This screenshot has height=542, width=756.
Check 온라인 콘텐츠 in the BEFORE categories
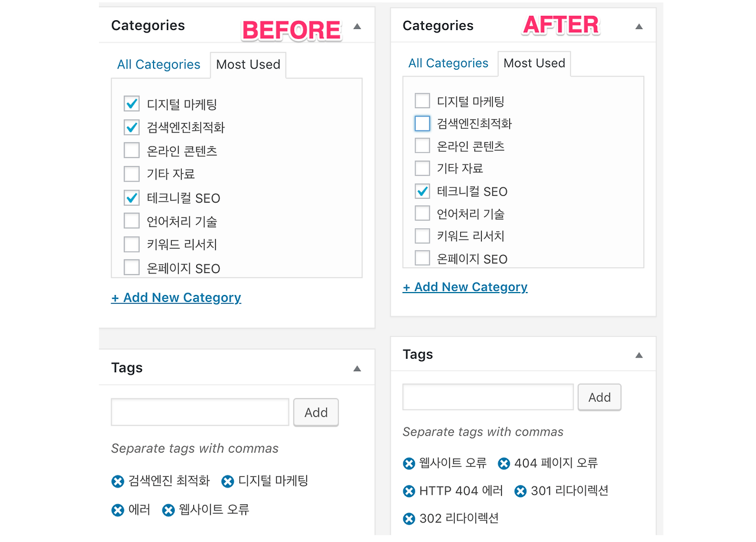point(132,151)
